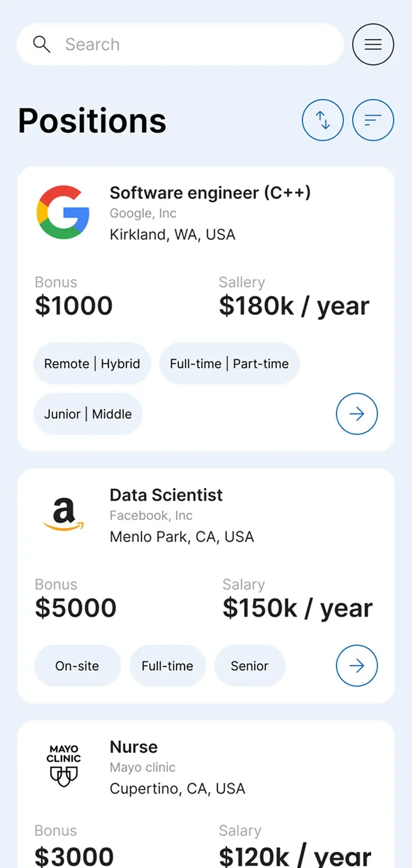Open the Software engineer (C++) title
412x868 pixels.
(x=210, y=193)
